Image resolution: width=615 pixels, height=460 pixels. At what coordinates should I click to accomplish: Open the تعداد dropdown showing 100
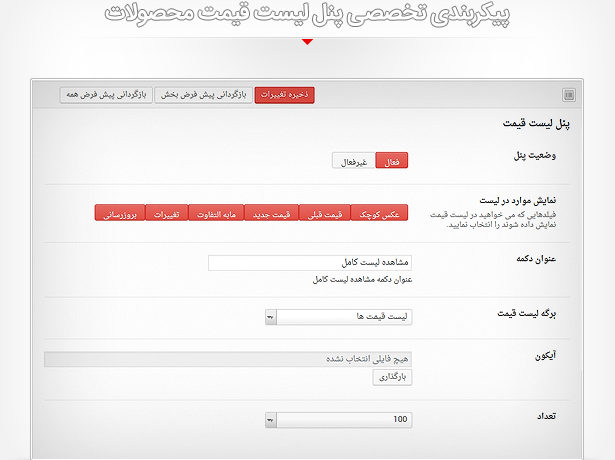coord(343,420)
